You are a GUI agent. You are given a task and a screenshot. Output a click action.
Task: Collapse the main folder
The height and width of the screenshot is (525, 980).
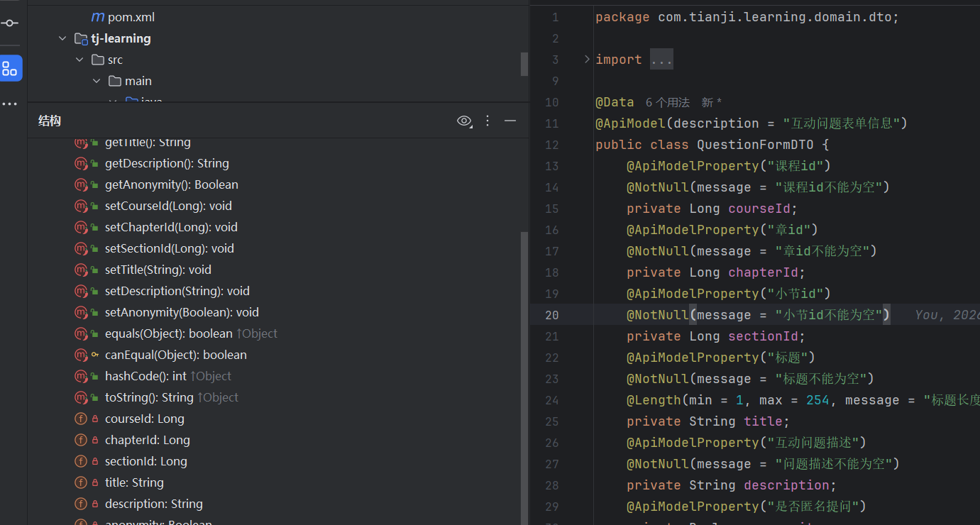(x=97, y=81)
